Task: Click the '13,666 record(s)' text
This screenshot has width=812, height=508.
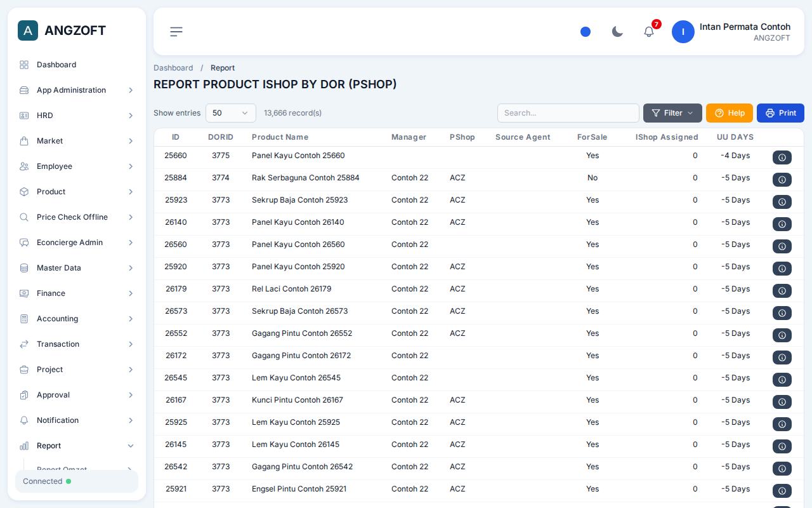Action: pyautogui.click(x=292, y=113)
